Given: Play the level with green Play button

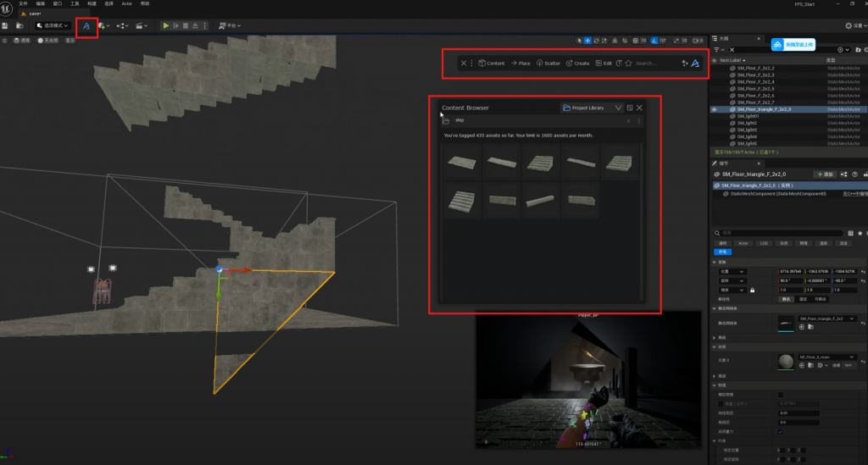Looking at the screenshot, I should pyautogui.click(x=165, y=26).
